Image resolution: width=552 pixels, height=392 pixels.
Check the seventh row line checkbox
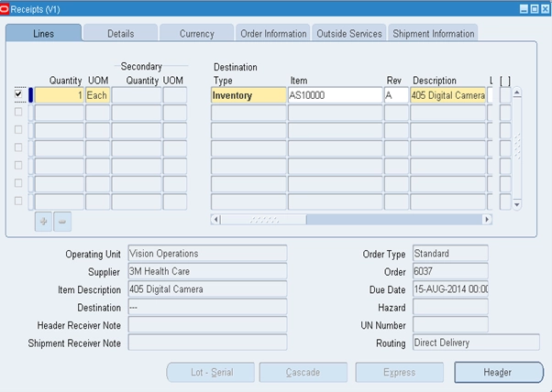coord(18,201)
